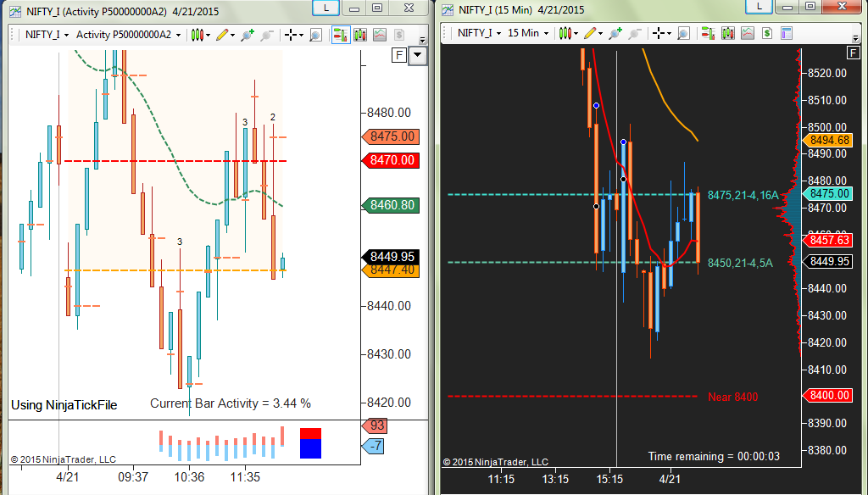Click the '8450,21-4,5A' line label
868x495 pixels.
coord(740,263)
